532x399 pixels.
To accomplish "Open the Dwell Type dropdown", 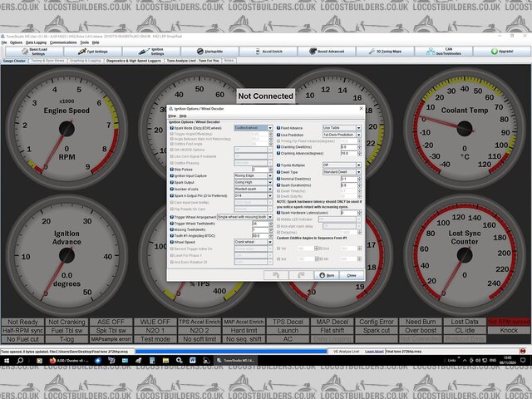I will point(342,172).
